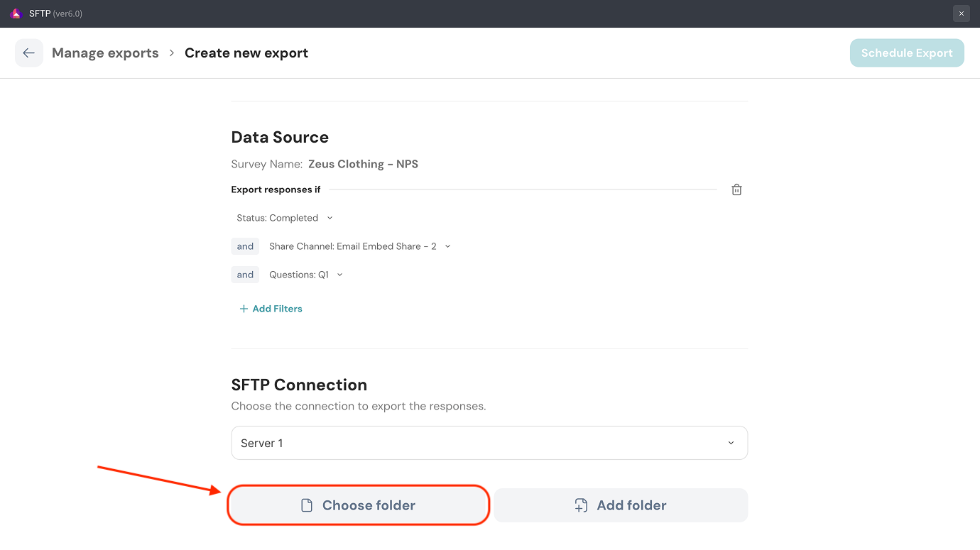Click the SFTP app logo in title bar
980x550 pixels.
click(16, 13)
